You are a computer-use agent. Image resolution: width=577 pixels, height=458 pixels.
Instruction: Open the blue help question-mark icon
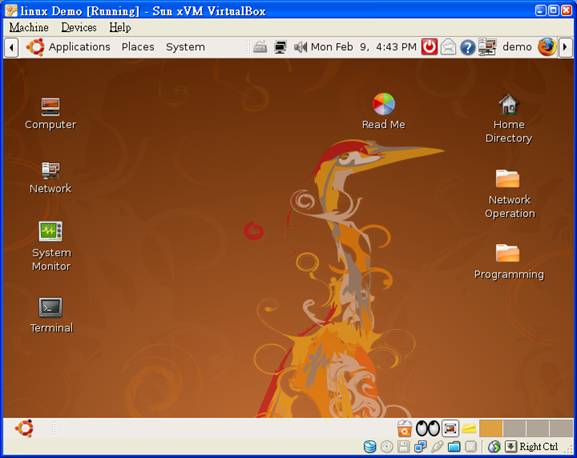click(x=467, y=47)
